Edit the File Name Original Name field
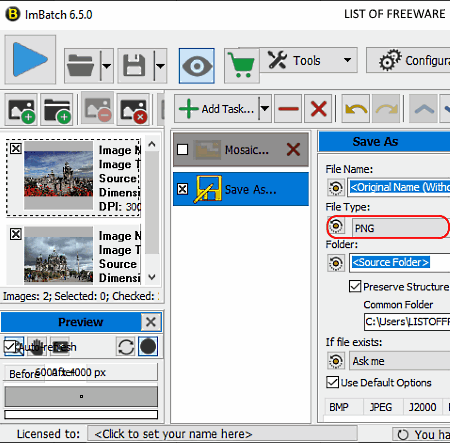Image resolution: width=450 pixels, height=443 pixels. point(399,187)
